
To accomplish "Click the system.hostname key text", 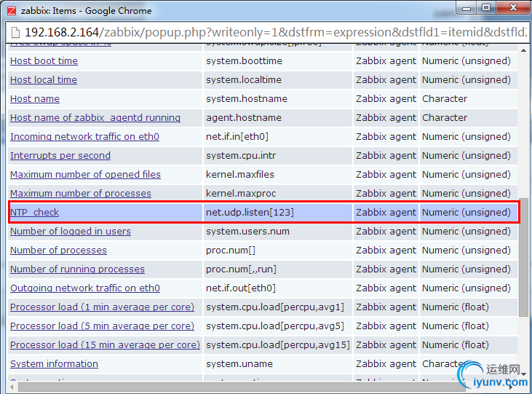I will pyautogui.click(x=247, y=99).
